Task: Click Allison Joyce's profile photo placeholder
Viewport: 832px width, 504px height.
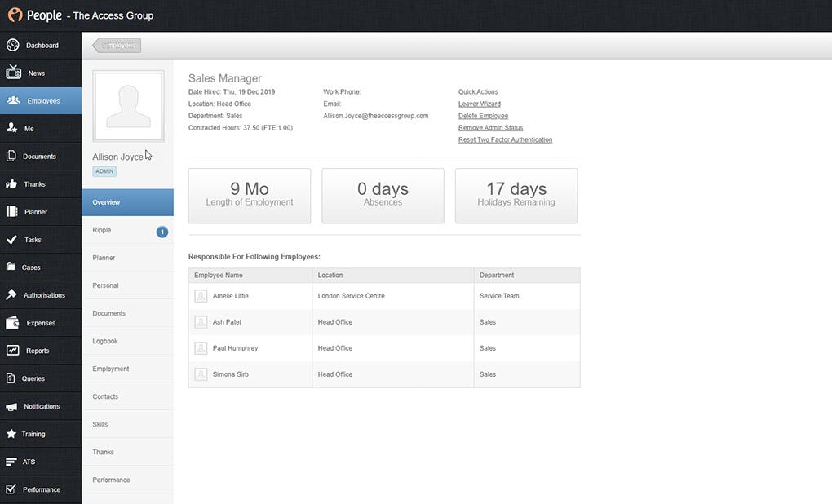Action: coord(128,106)
